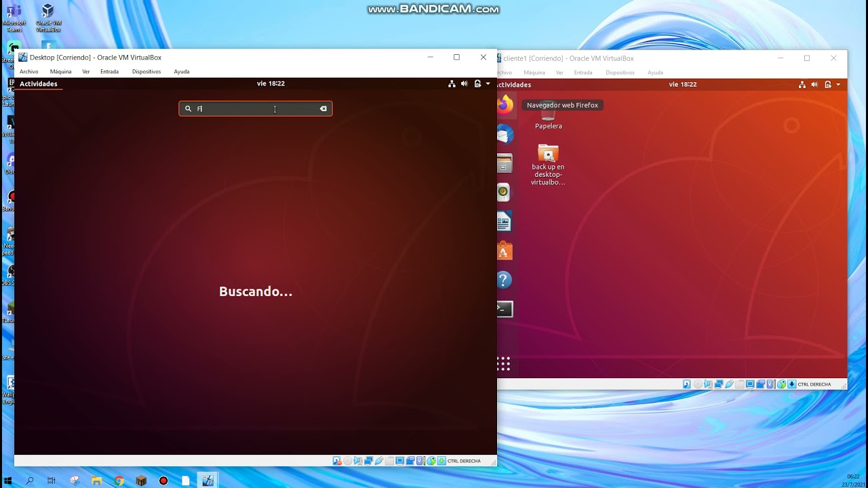
Task: Open clock 'vie 18:22' in Desktop VM
Action: pos(271,84)
